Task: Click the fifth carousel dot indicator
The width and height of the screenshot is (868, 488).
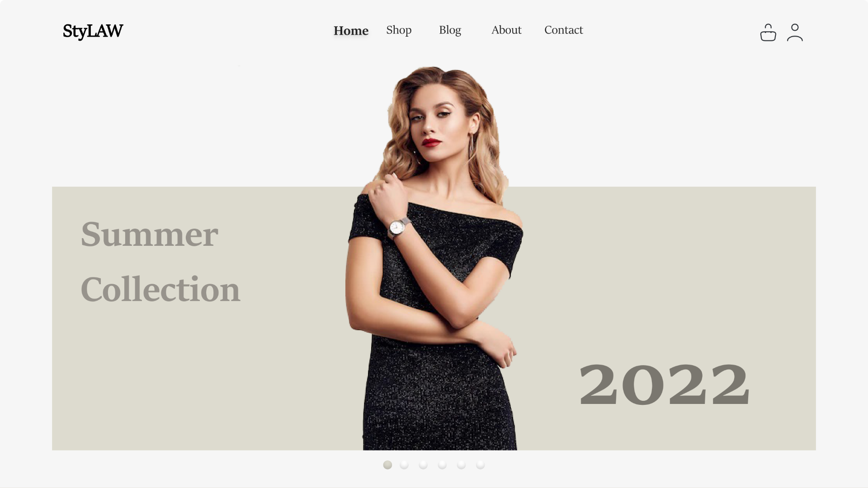Action: pyautogui.click(x=462, y=465)
